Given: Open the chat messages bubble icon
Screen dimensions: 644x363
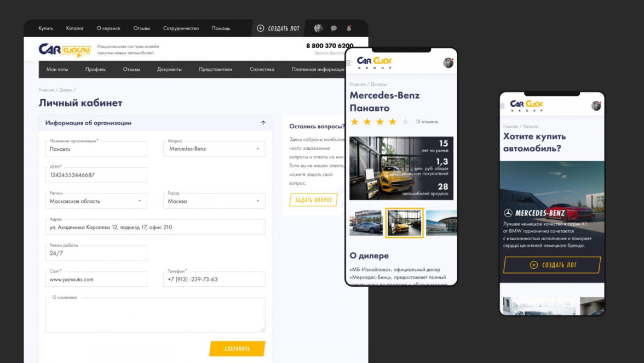Looking at the screenshot, I should 334,29.
